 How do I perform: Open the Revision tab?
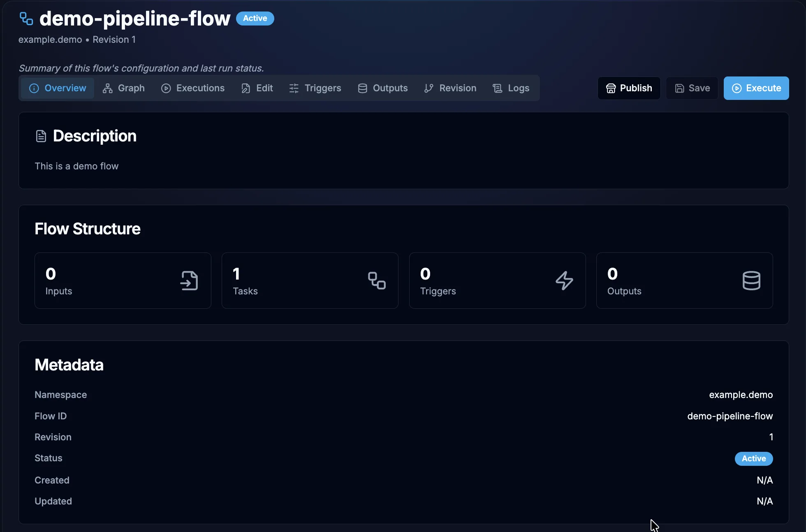[x=450, y=88]
